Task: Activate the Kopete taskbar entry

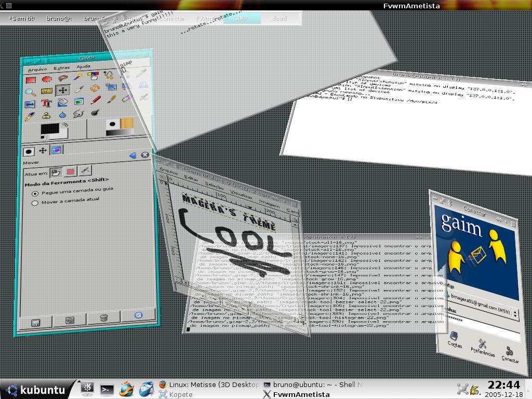Action: point(176,395)
